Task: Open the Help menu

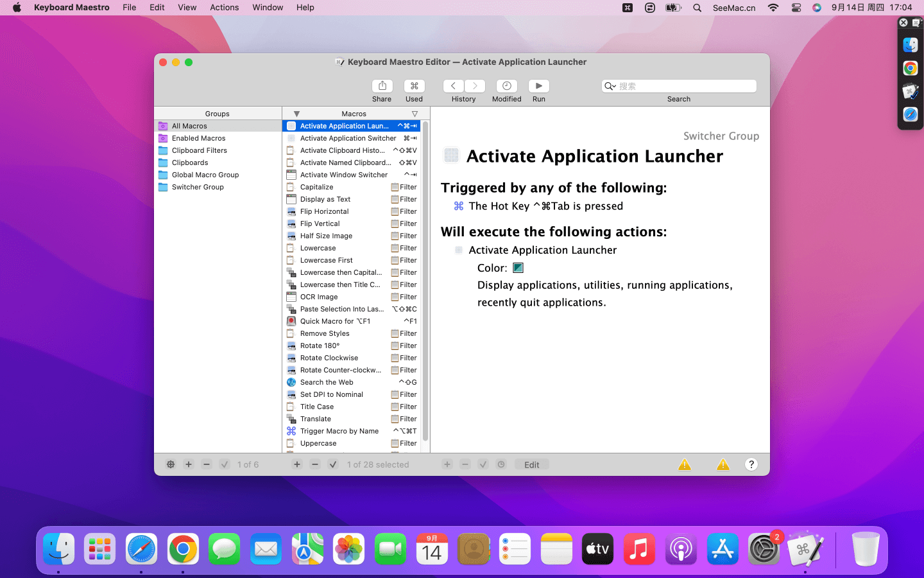Action: (x=305, y=8)
